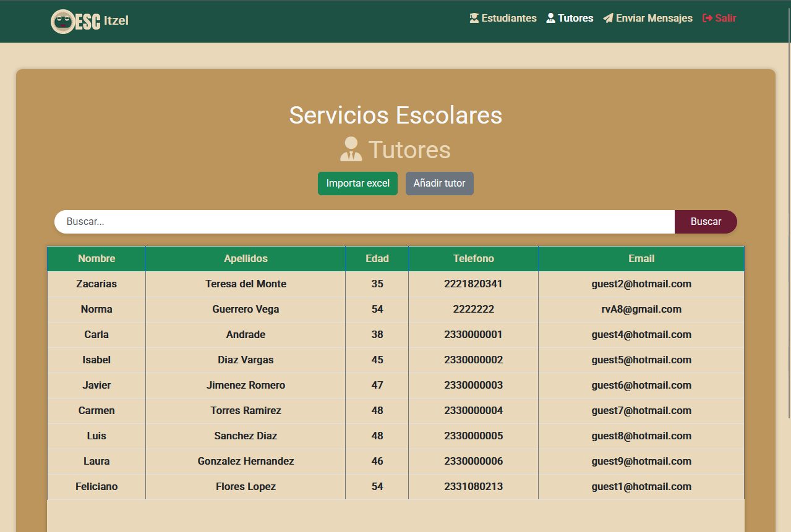
Task: Click the Buscar search button
Action: coord(706,221)
